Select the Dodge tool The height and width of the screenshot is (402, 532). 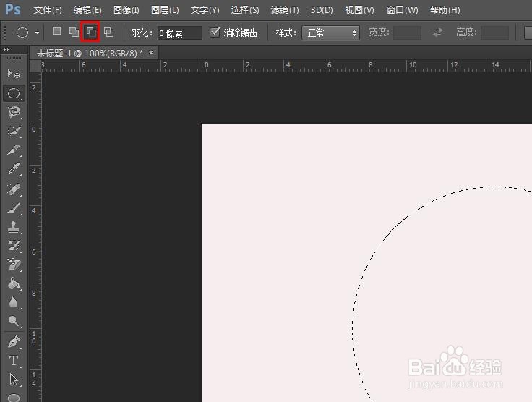pyautogui.click(x=14, y=321)
